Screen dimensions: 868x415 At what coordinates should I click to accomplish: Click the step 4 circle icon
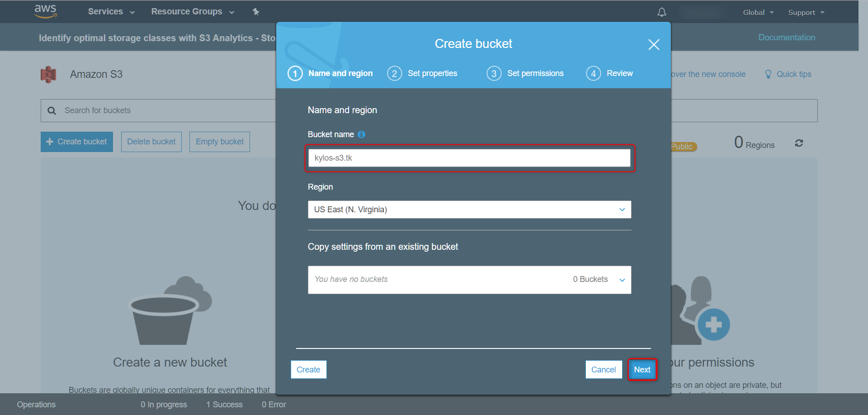[x=594, y=73]
